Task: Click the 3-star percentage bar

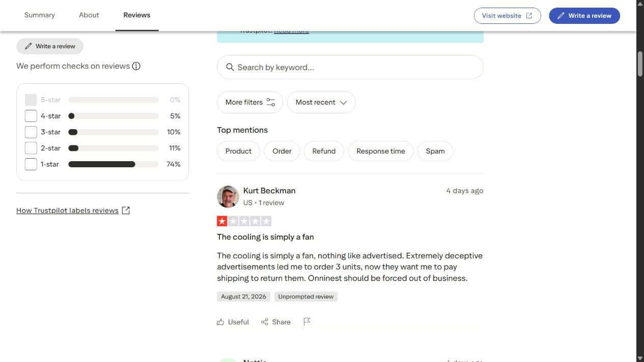Action: pyautogui.click(x=114, y=132)
